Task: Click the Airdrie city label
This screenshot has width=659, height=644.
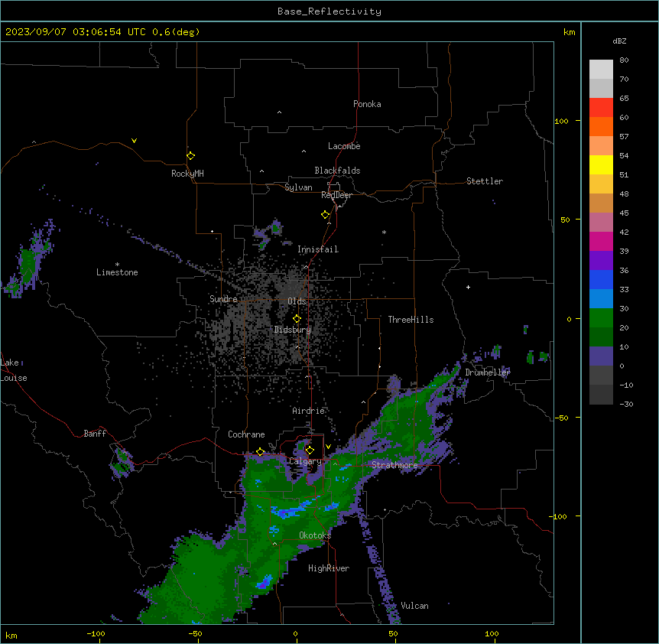Action: pos(309,411)
